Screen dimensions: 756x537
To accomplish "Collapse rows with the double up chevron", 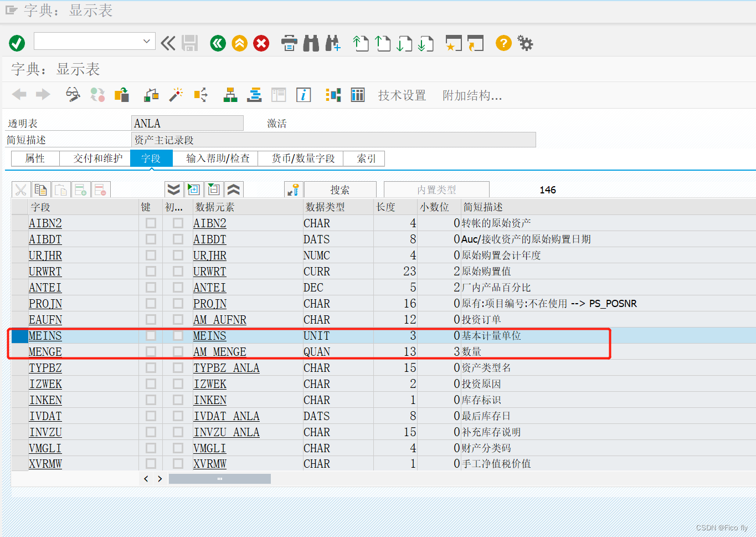I will pyautogui.click(x=233, y=189).
